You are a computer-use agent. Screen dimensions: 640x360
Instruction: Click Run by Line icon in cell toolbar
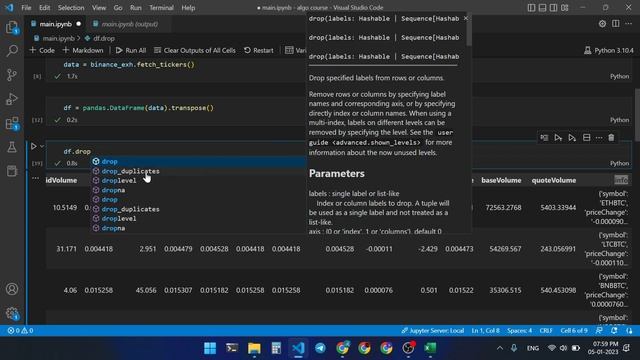coord(544,138)
